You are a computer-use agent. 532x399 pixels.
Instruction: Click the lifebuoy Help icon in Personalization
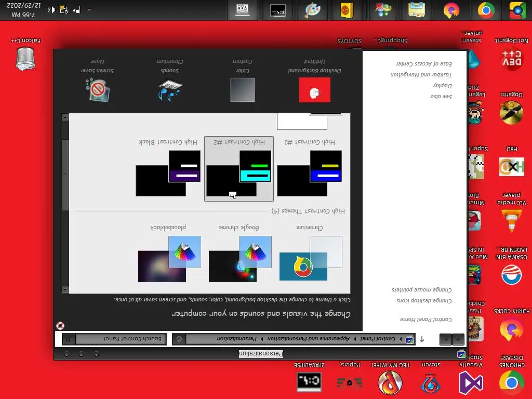coord(60,326)
